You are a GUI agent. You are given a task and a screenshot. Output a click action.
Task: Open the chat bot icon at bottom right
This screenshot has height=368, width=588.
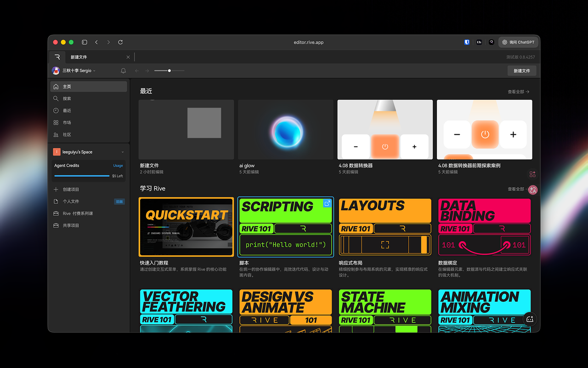click(x=530, y=319)
